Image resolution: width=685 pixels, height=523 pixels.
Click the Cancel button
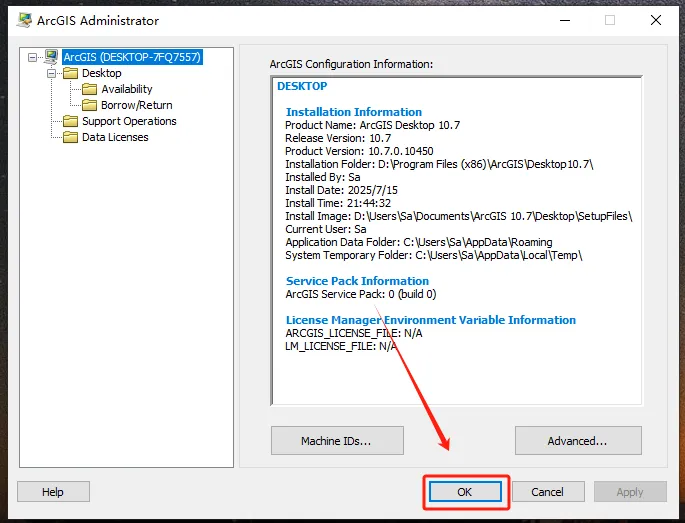point(548,492)
